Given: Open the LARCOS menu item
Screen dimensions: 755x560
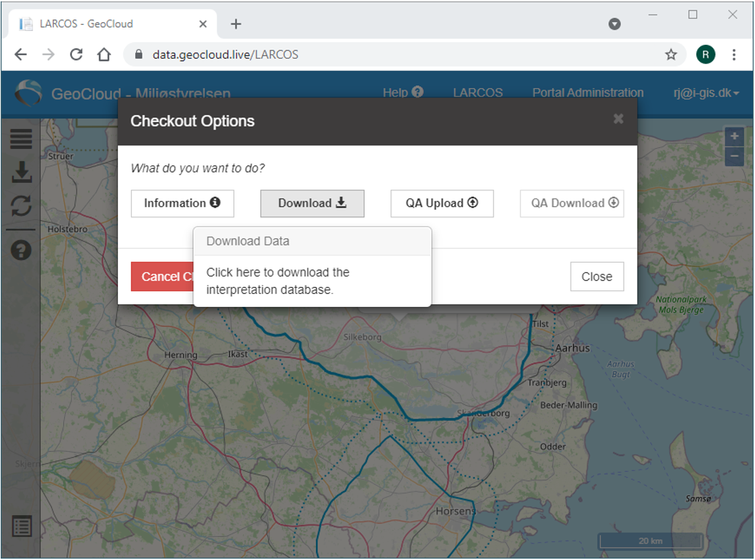Looking at the screenshot, I should 478,93.
